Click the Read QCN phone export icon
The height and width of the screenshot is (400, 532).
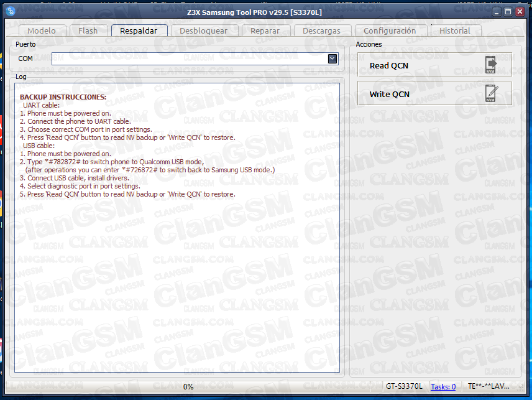point(490,65)
